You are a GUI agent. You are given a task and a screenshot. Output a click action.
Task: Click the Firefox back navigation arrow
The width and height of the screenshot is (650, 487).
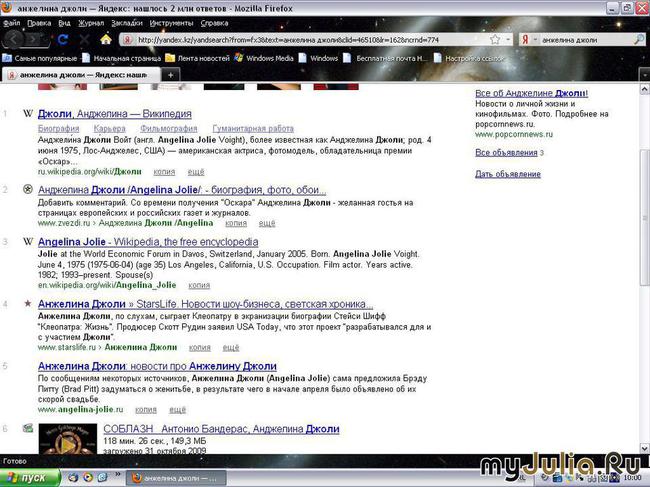[x=13, y=39]
